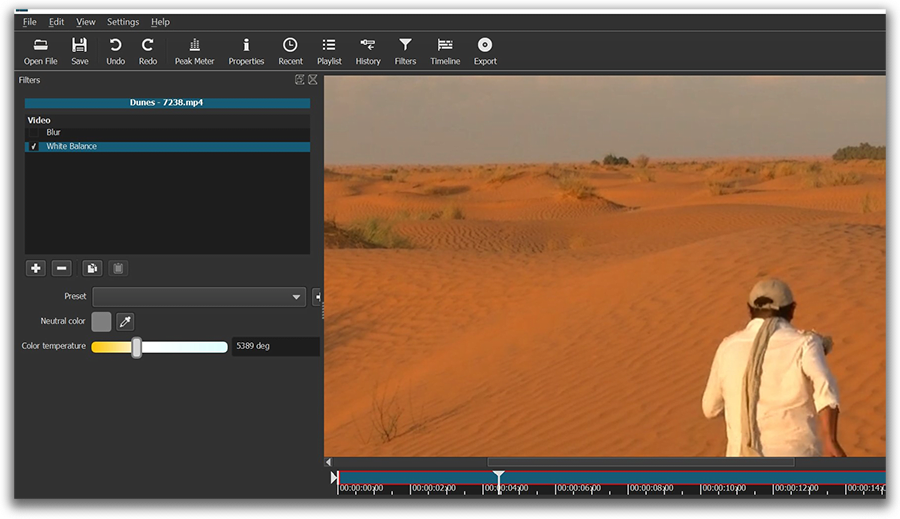
Task: Open the Properties panel
Action: pos(246,51)
